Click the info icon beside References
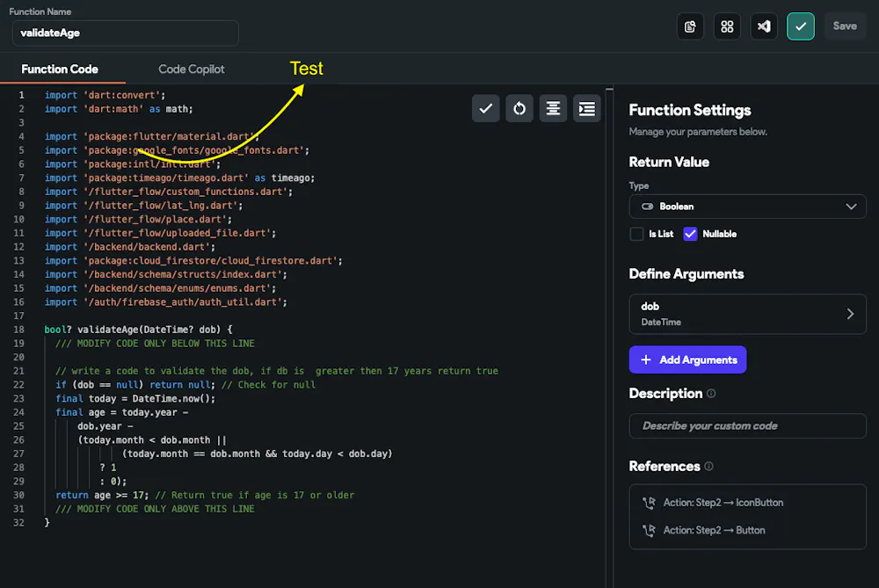The image size is (879, 588). pyautogui.click(x=709, y=467)
